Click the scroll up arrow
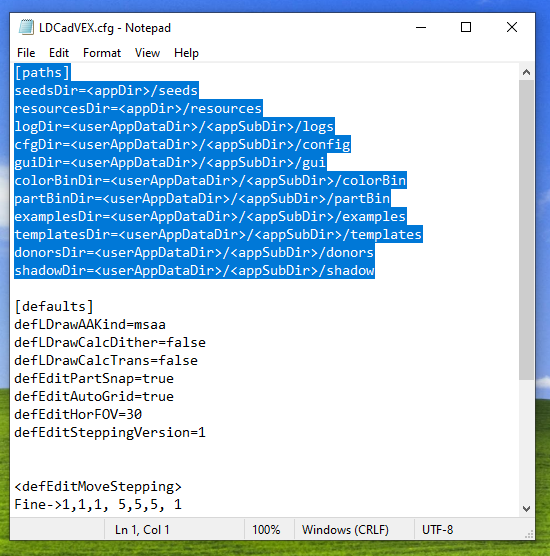Image resolution: width=550 pixels, height=556 pixels. tap(526, 72)
